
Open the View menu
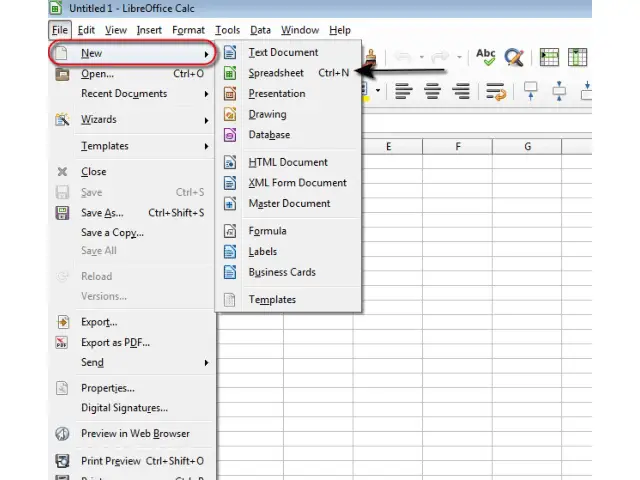point(116,30)
